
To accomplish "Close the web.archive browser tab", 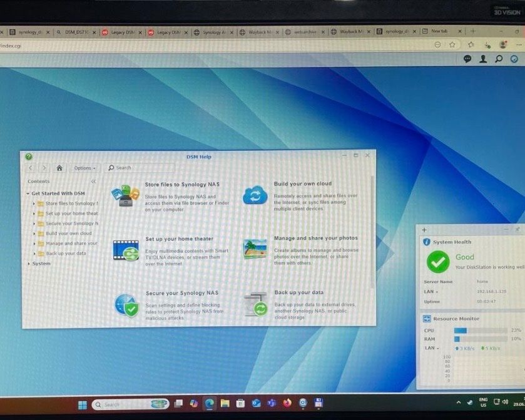I will point(323,32).
